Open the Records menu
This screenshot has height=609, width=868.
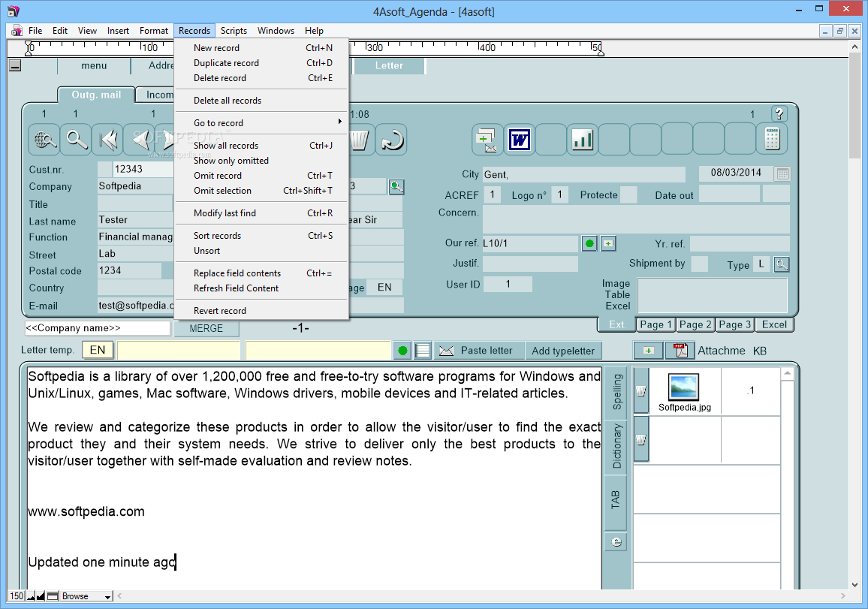tap(194, 31)
